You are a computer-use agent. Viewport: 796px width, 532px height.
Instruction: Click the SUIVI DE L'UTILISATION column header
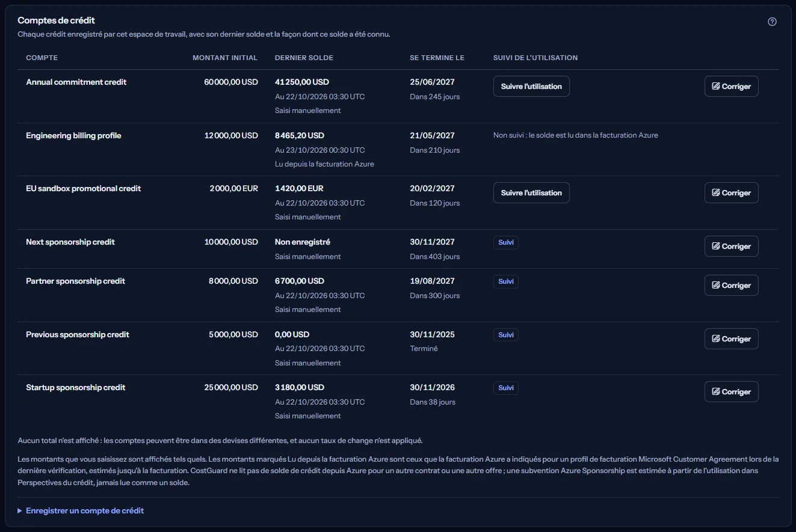click(x=535, y=58)
